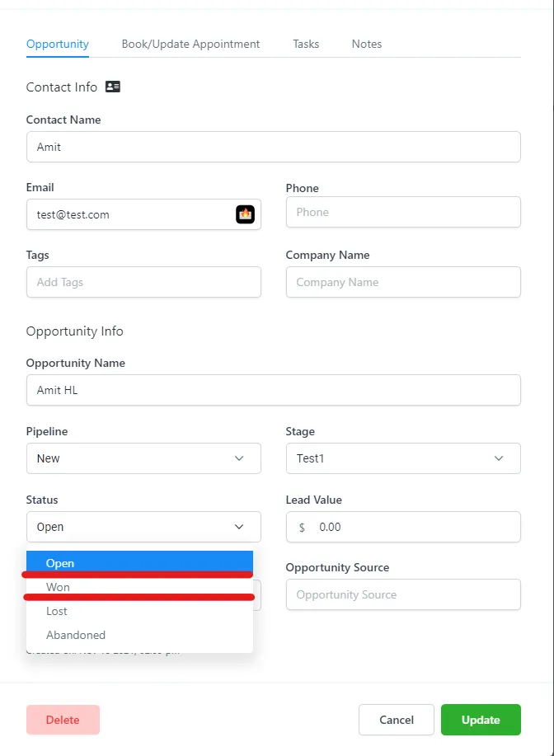The image size is (554, 756).
Task: Click the flame icon in Email field
Action: [246, 214]
